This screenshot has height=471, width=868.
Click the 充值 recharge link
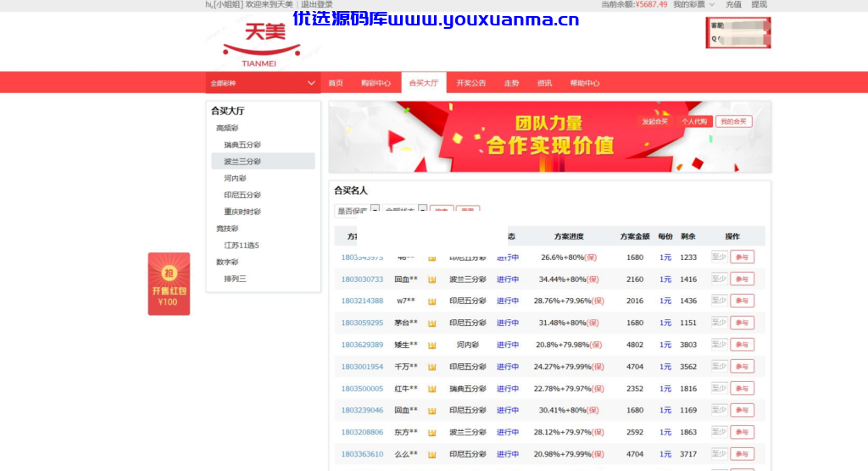733,4
